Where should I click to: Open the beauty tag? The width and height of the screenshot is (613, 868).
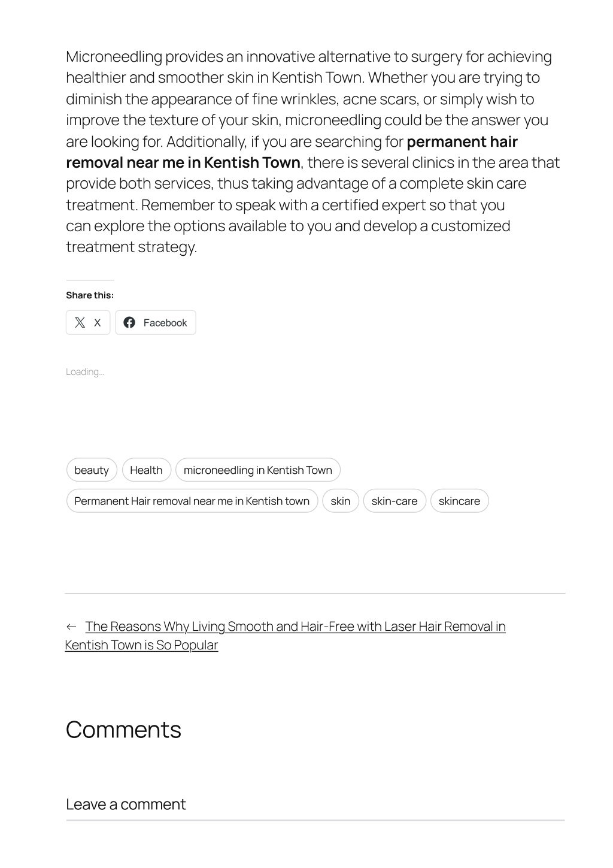click(x=92, y=470)
